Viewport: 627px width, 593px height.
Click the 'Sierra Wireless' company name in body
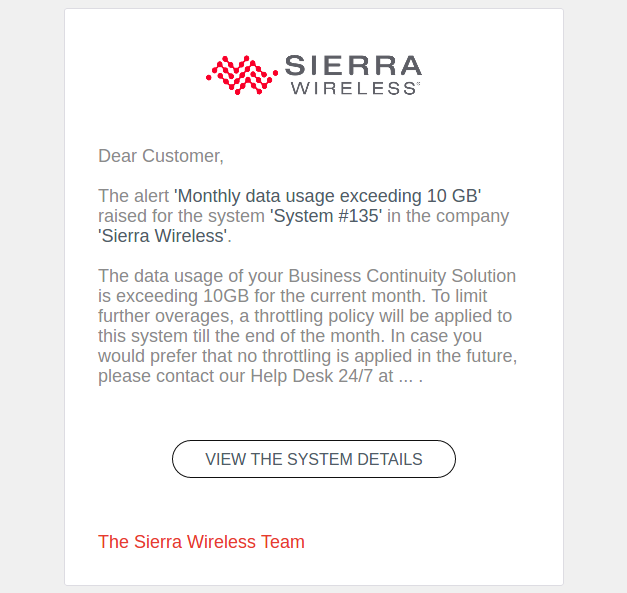[163, 236]
